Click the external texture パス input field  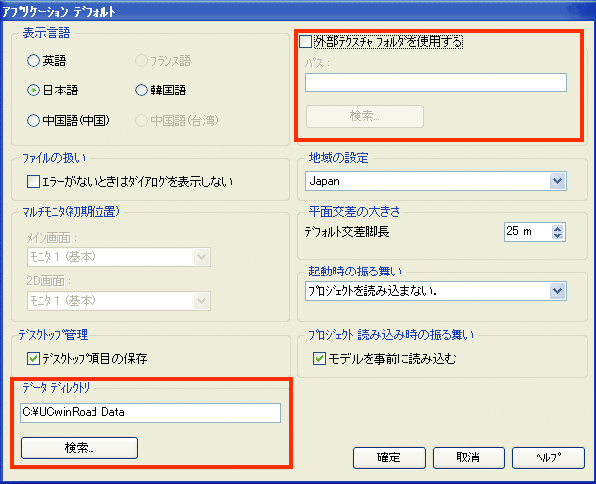(436, 83)
